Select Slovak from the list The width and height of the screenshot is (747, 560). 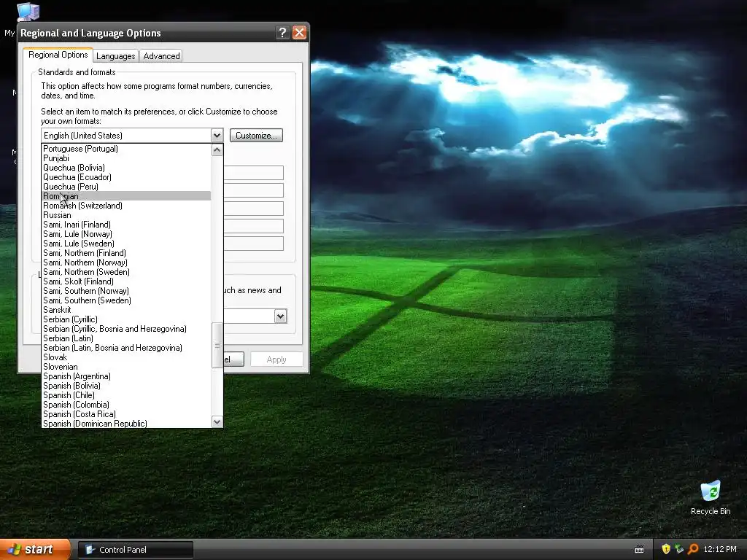[x=126, y=357]
